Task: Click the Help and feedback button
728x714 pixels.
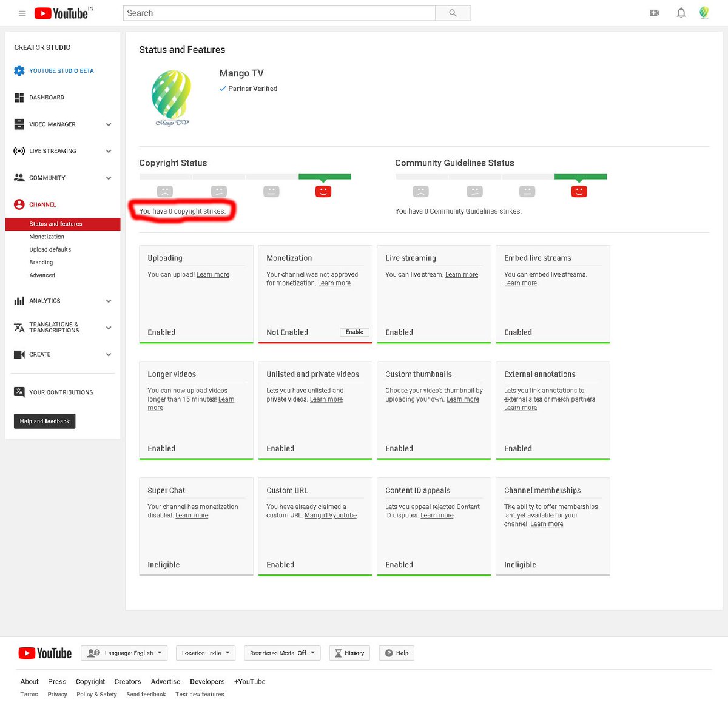Action: click(45, 421)
